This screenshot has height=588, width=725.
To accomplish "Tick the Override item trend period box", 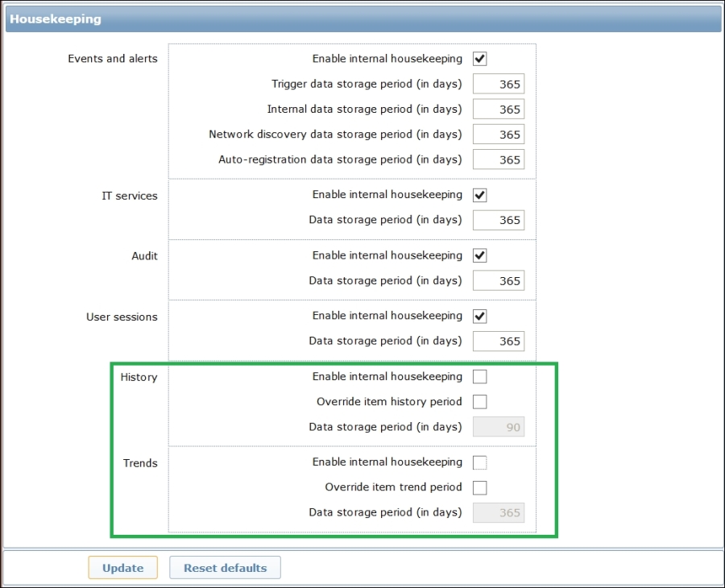I will [x=480, y=487].
